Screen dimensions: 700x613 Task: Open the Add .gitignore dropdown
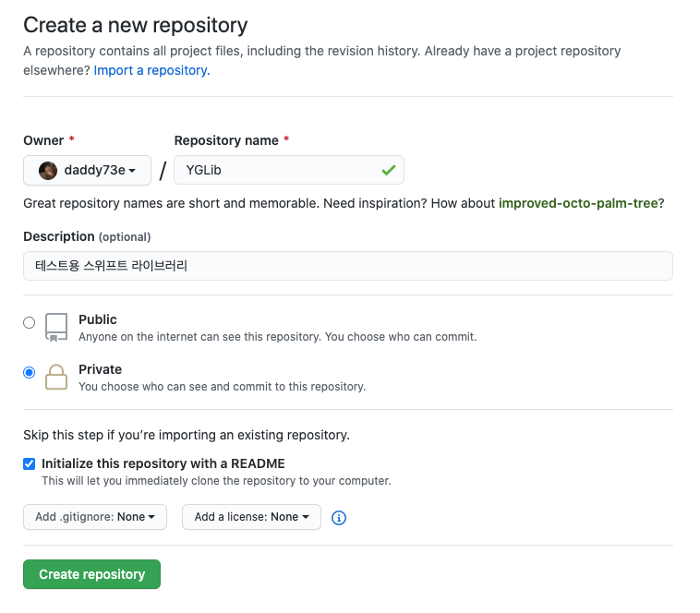pos(95,517)
